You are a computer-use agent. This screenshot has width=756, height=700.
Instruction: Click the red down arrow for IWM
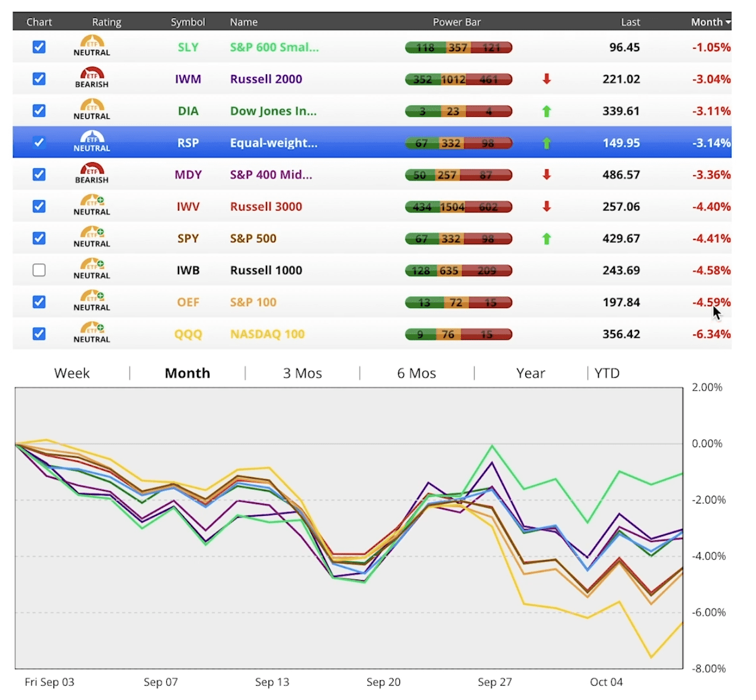pos(547,79)
